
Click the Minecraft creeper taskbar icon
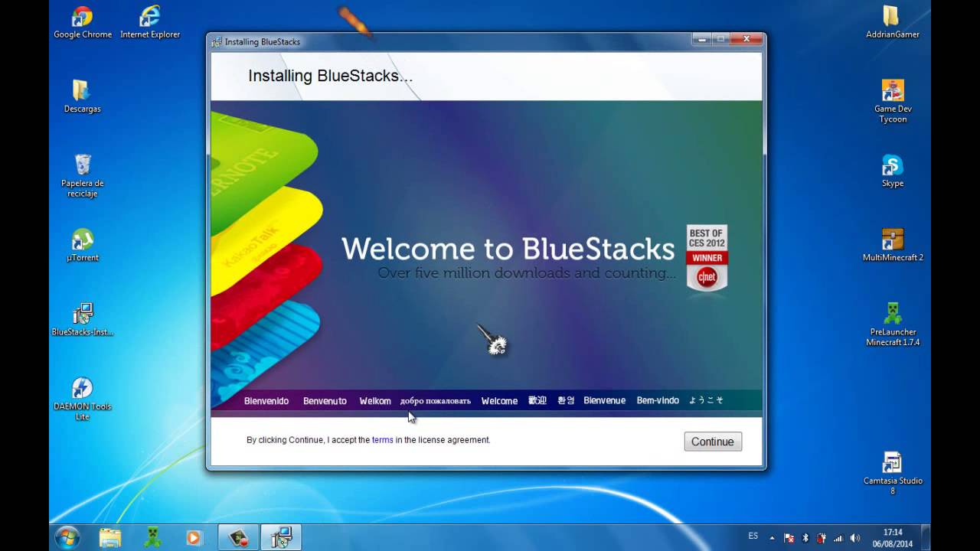[x=152, y=537]
